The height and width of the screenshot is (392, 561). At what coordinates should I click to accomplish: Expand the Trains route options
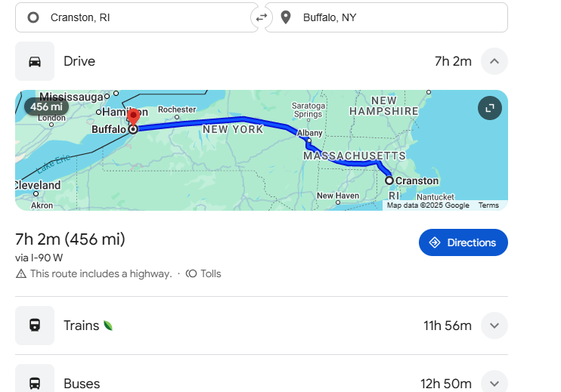[x=494, y=326]
